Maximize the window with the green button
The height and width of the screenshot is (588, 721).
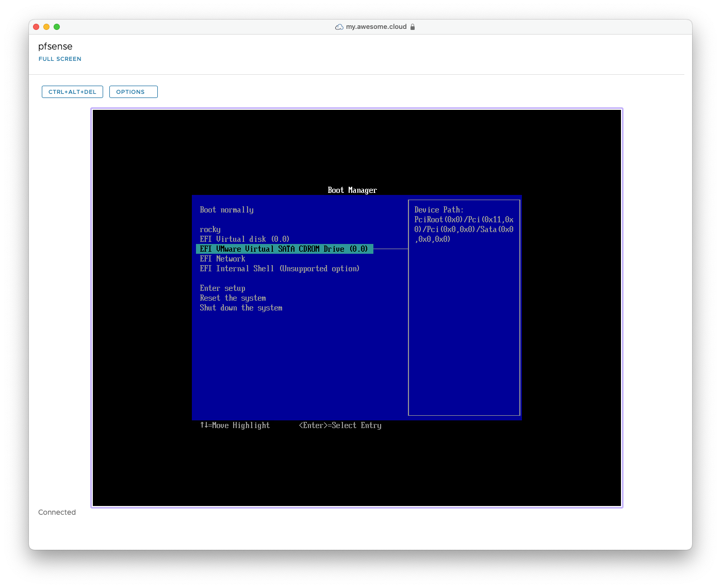(x=57, y=27)
